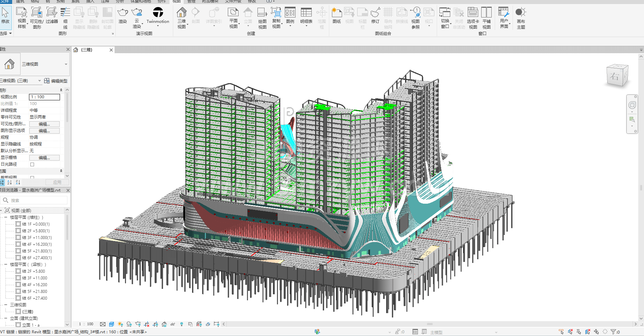Toggle the 裁剪视图 checkbox in properties

[x=32, y=177]
